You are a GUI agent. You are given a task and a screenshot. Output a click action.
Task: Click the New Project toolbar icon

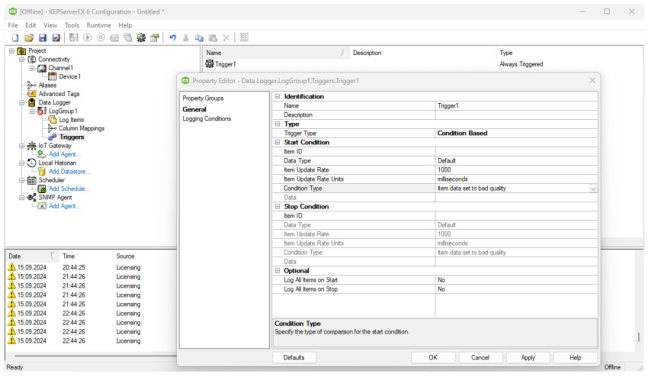[x=15, y=38]
